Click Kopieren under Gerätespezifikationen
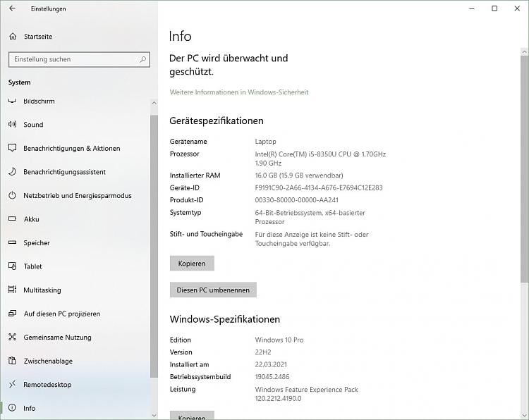The image size is (529, 420). tap(192, 264)
